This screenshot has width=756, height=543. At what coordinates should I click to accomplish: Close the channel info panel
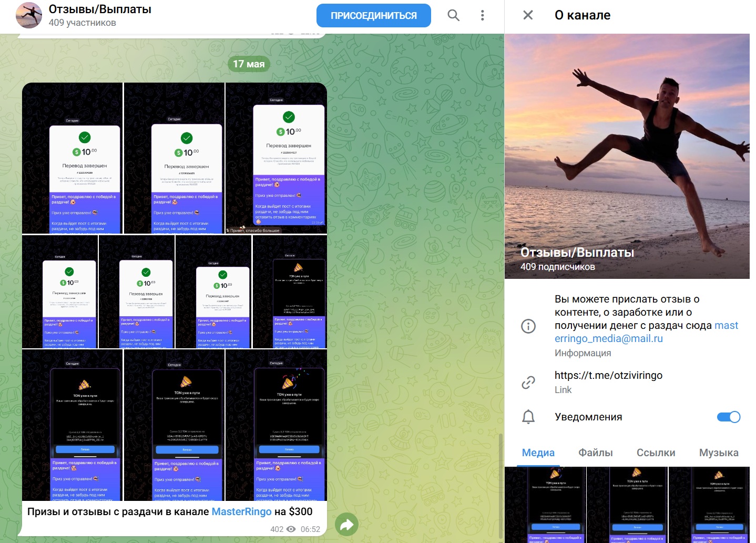pos(528,15)
